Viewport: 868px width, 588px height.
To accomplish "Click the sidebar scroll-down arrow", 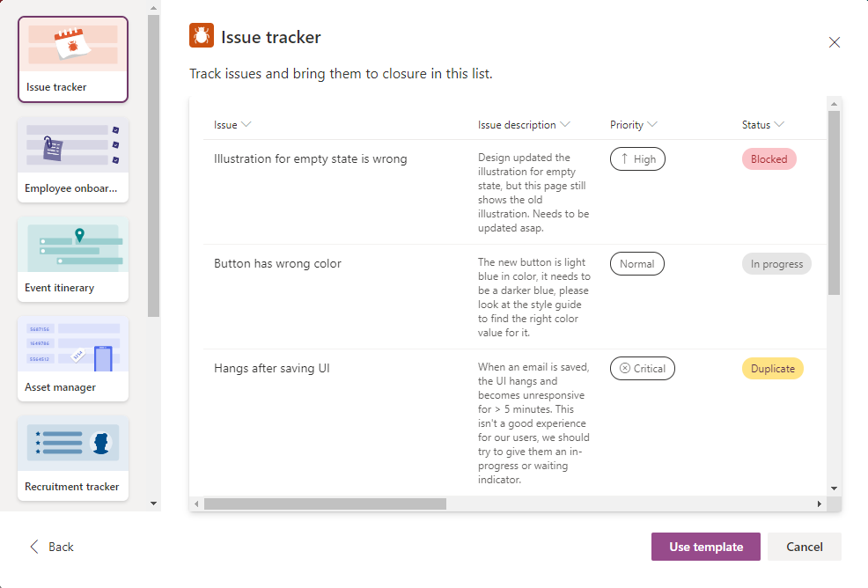I will pos(153,503).
